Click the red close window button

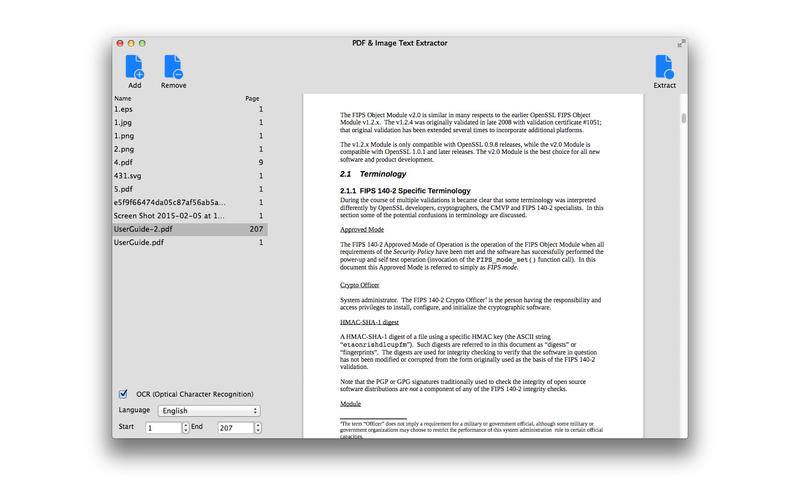[x=120, y=43]
